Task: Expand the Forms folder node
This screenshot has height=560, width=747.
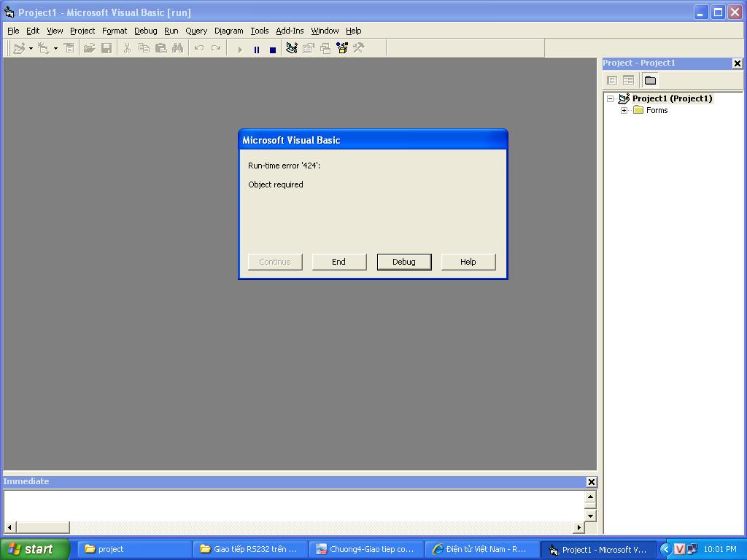Action: tap(624, 111)
